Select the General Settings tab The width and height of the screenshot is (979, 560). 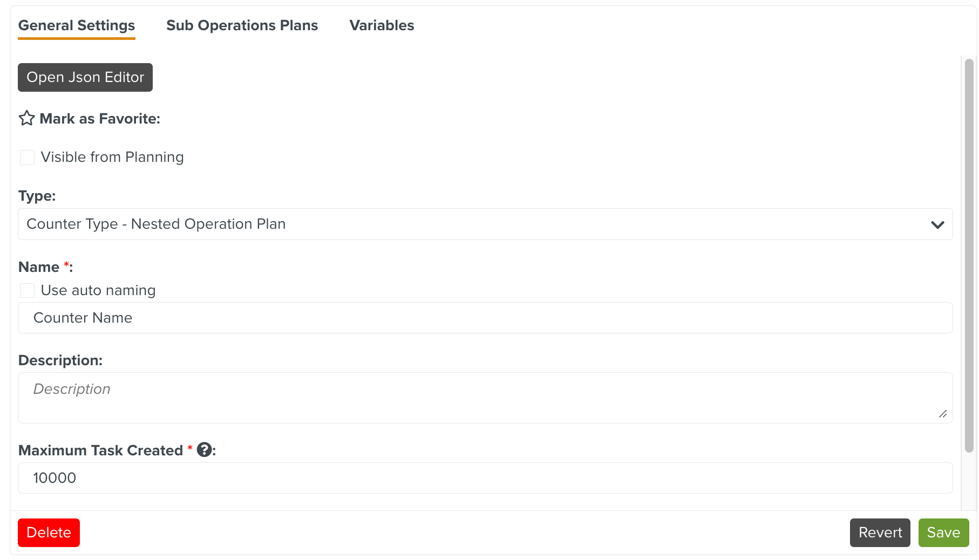[x=76, y=25]
